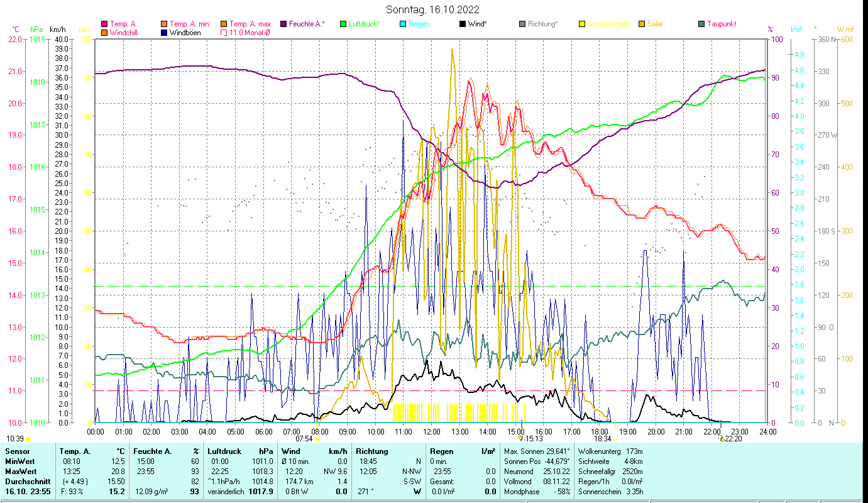The height and width of the screenshot is (503, 868).
Task: Click the Sensor header in the table
Action: 16,451
